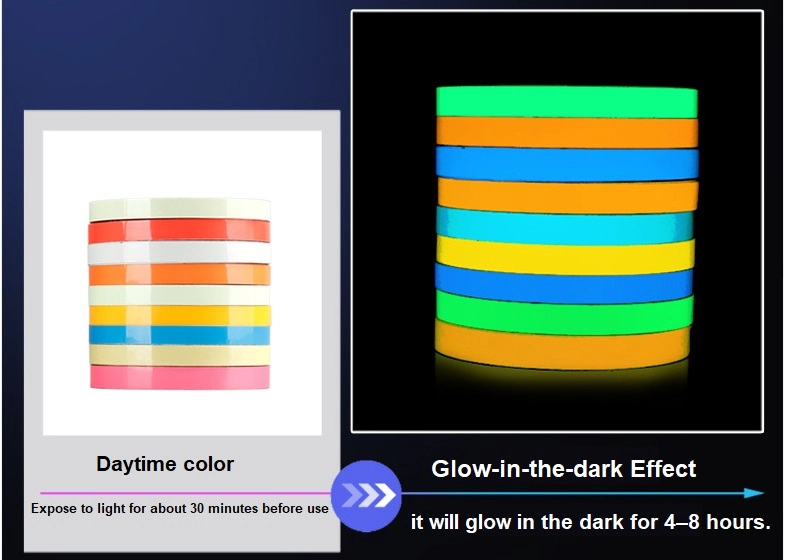793x560 pixels.
Task: Click the triple-chevron arrow circle icon
Action: [x=366, y=495]
